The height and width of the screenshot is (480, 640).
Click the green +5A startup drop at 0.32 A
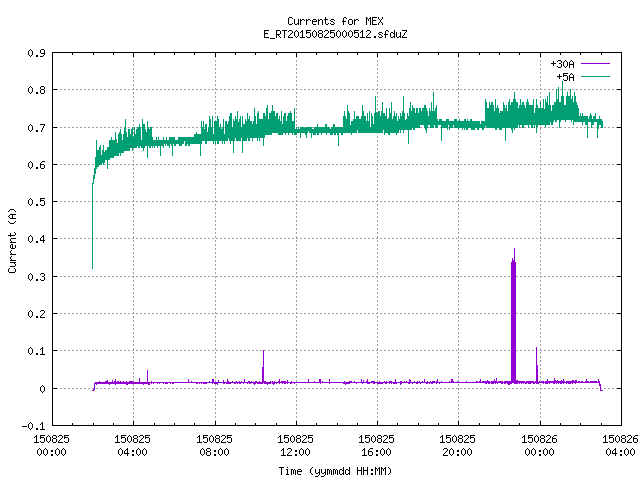click(x=93, y=227)
